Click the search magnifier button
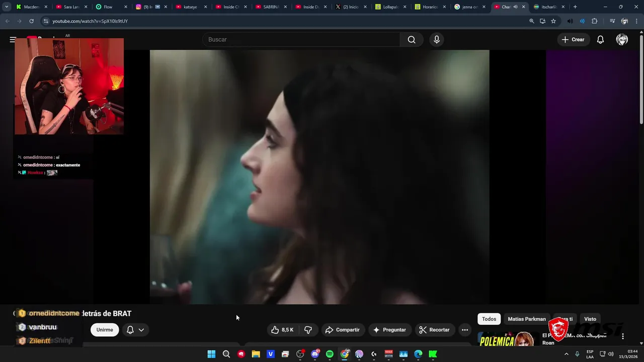 pyautogui.click(x=412, y=40)
